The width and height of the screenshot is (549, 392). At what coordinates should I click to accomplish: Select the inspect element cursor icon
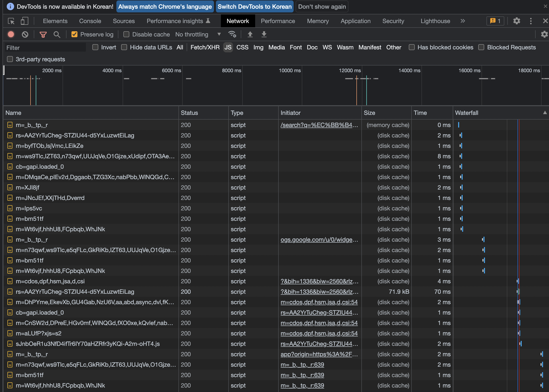tap(11, 21)
